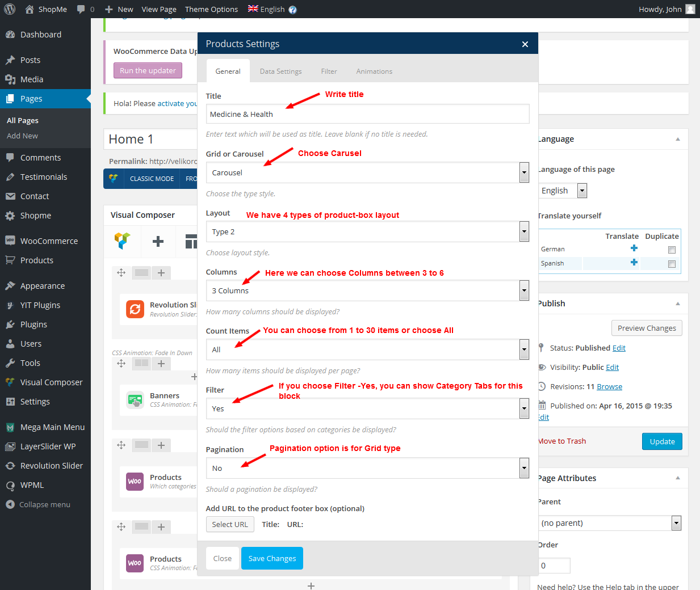Screen dimensions: 700x590
Task: Click the Select URL button
Action: (x=230, y=524)
